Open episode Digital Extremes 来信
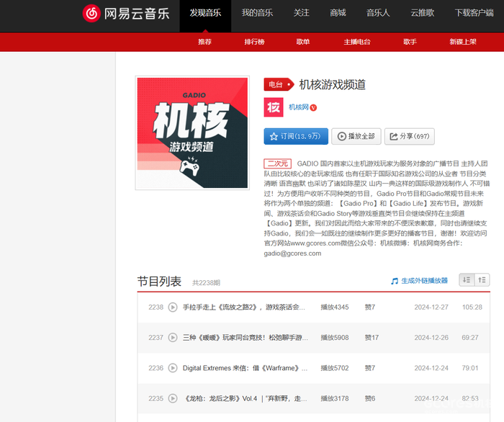The height and width of the screenshot is (422, 504). 245,368
